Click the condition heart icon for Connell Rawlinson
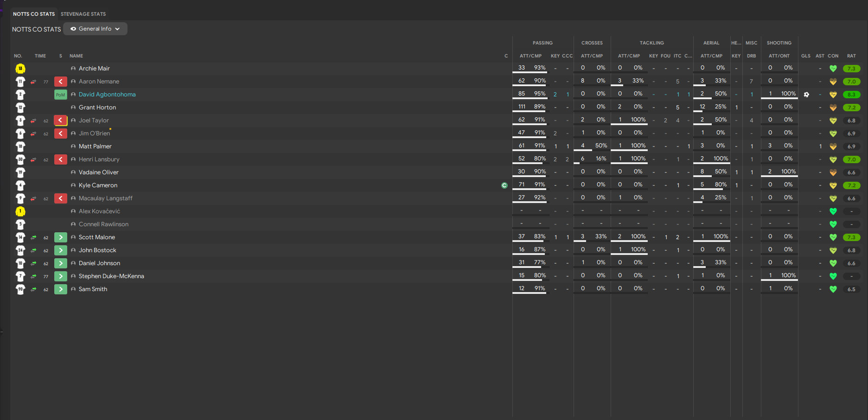 pos(833,224)
